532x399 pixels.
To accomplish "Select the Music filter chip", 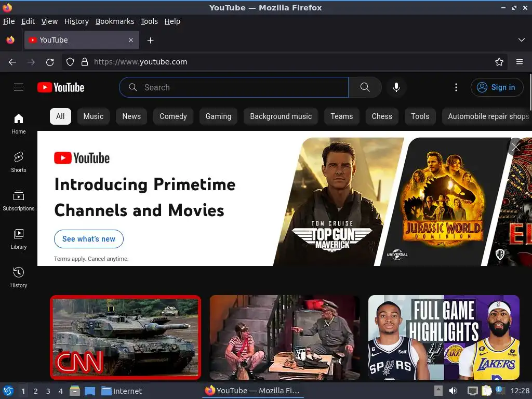I will click(x=94, y=116).
